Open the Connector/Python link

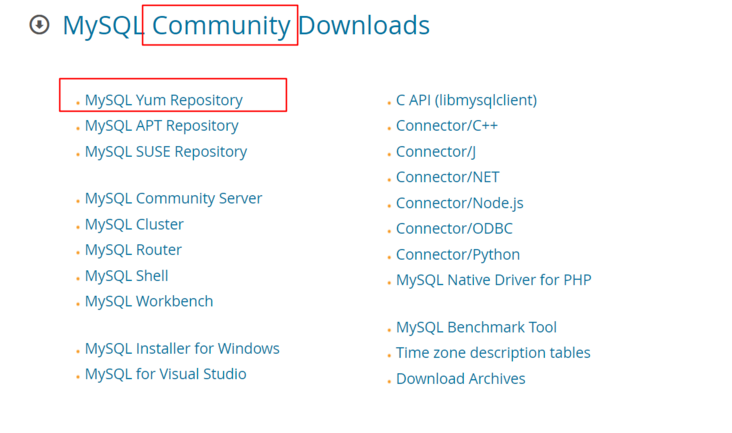pyautogui.click(x=458, y=255)
